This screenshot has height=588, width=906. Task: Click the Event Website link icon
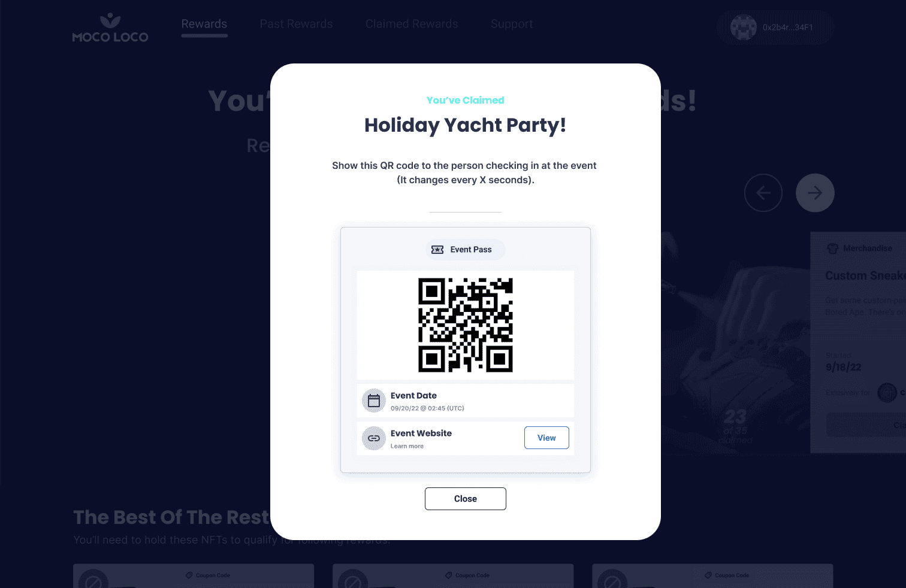[374, 438]
